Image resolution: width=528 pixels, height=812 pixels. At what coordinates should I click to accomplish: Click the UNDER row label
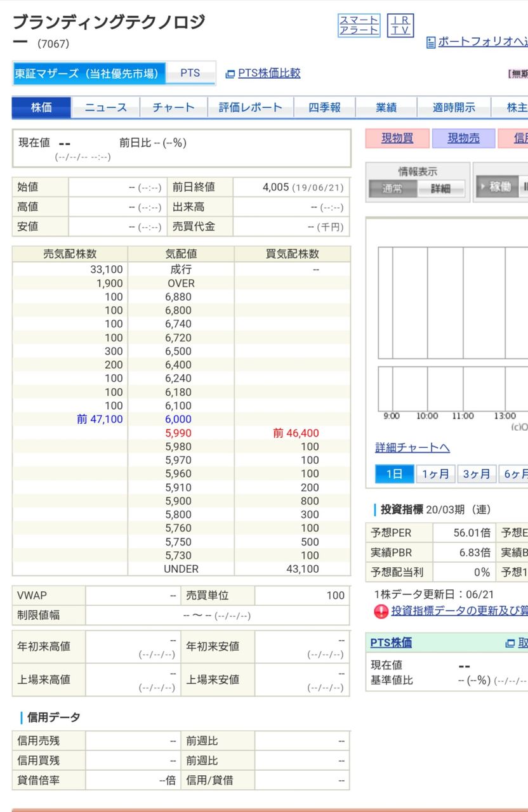(181, 569)
